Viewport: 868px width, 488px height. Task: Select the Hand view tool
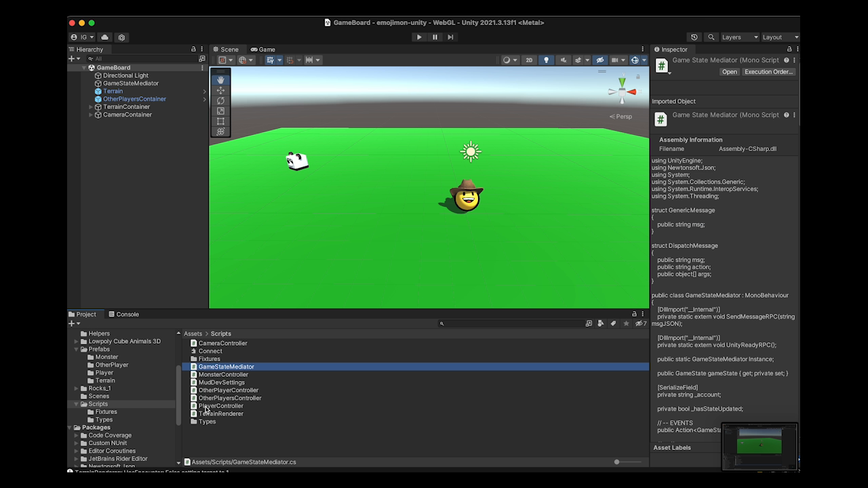click(x=220, y=80)
